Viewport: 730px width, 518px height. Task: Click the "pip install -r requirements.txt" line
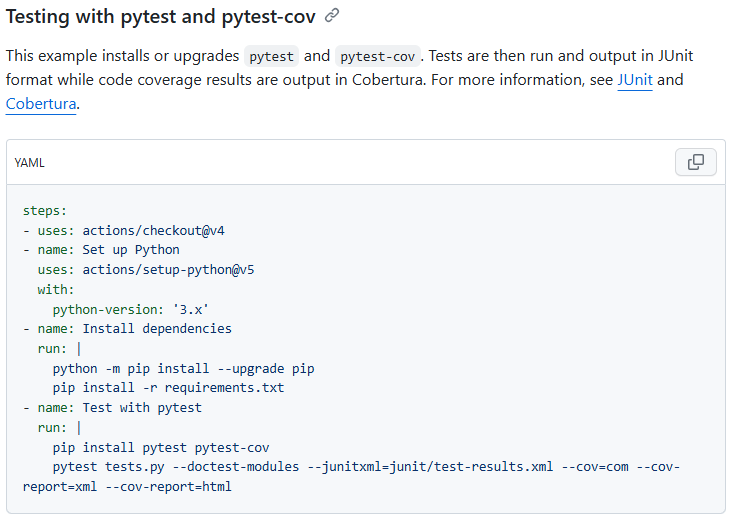pyautogui.click(x=169, y=388)
